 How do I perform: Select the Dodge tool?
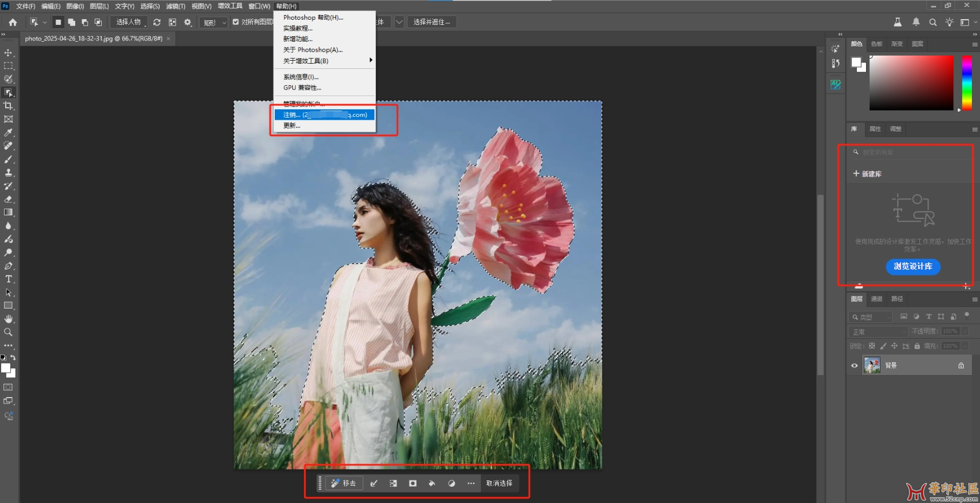(8, 252)
